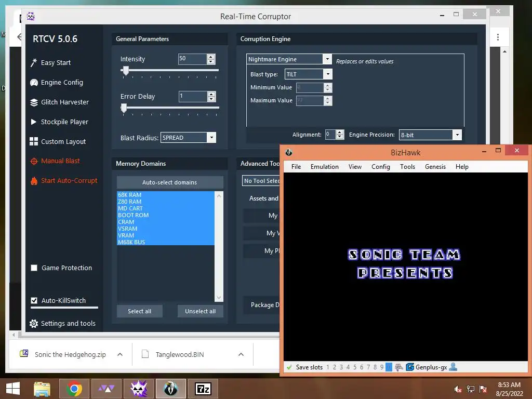Open 7-Zip from taskbar
Viewport: 532px width, 399px height.
(x=203, y=389)
